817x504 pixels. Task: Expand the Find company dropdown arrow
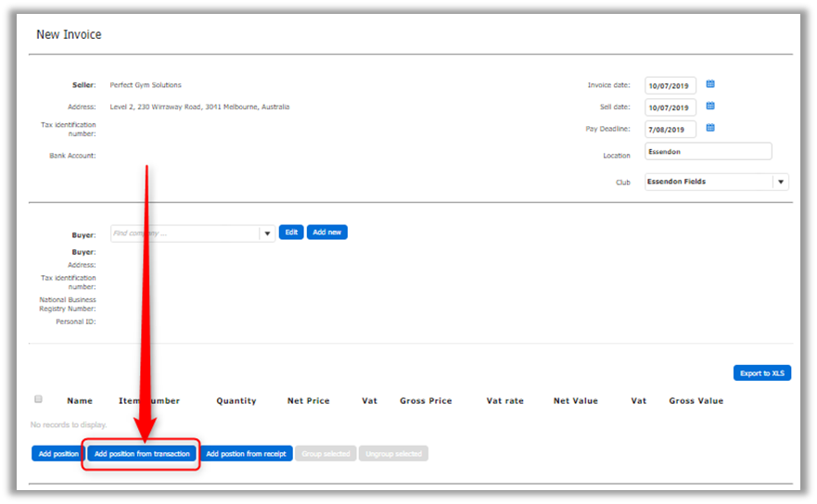pyautogui.click(x=267, y=233)
